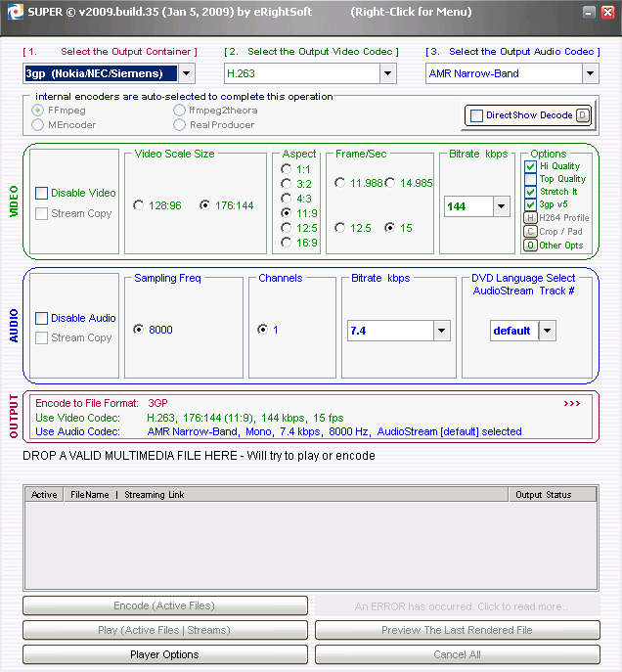Open Crop / Pad options button
Image resolution: width=622 pixels, height=672 pixels.
pos(530,232)
